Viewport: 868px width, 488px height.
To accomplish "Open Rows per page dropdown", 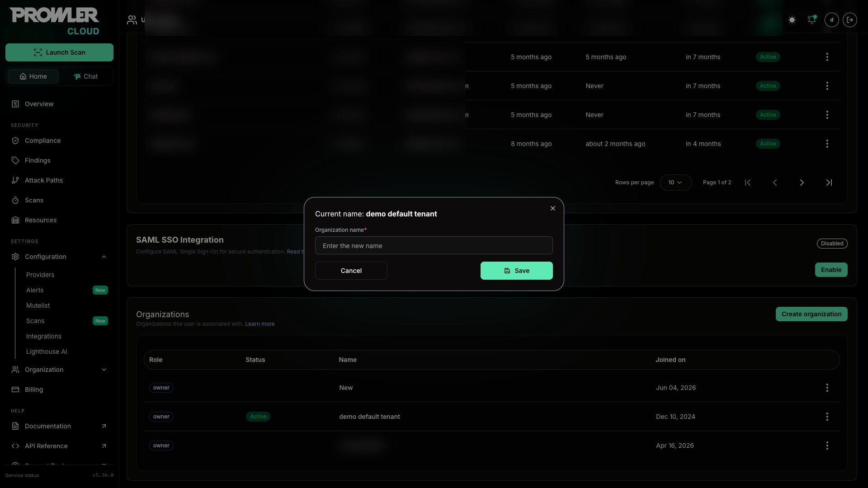I will [x=675, y=183].
